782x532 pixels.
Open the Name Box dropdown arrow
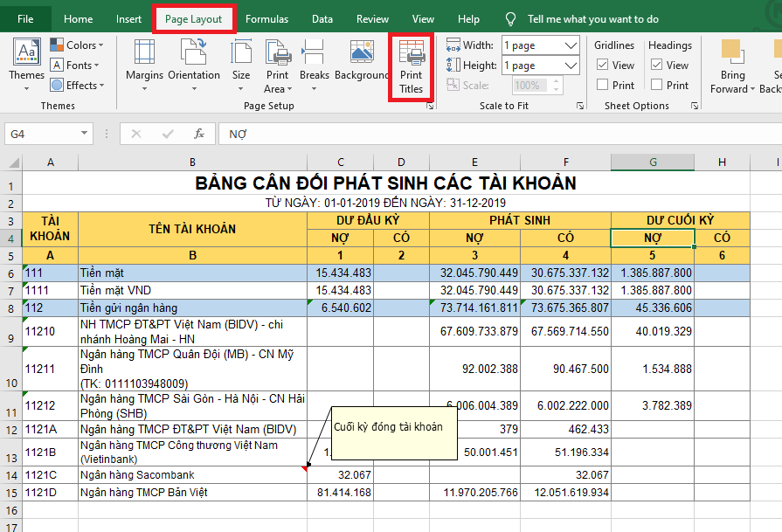coord(85,134)
